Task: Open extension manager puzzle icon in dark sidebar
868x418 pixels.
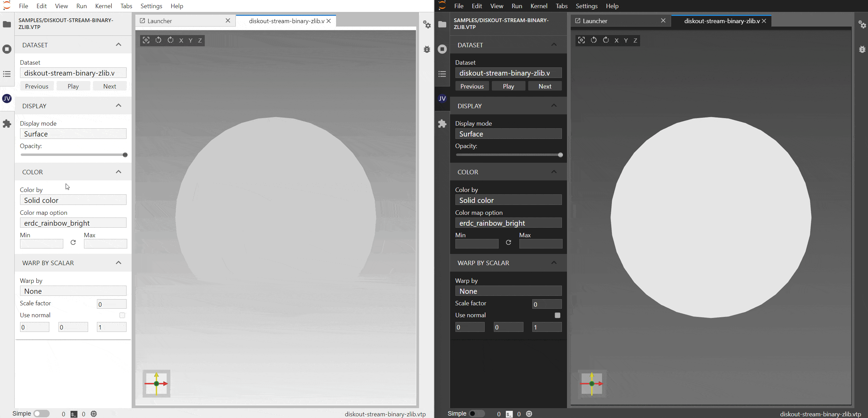Action: [x=442, y=124]
